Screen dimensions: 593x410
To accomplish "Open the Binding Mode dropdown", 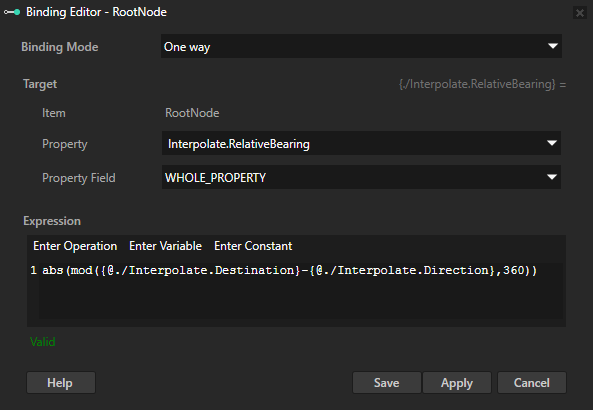I will click(x=361, y=46).
